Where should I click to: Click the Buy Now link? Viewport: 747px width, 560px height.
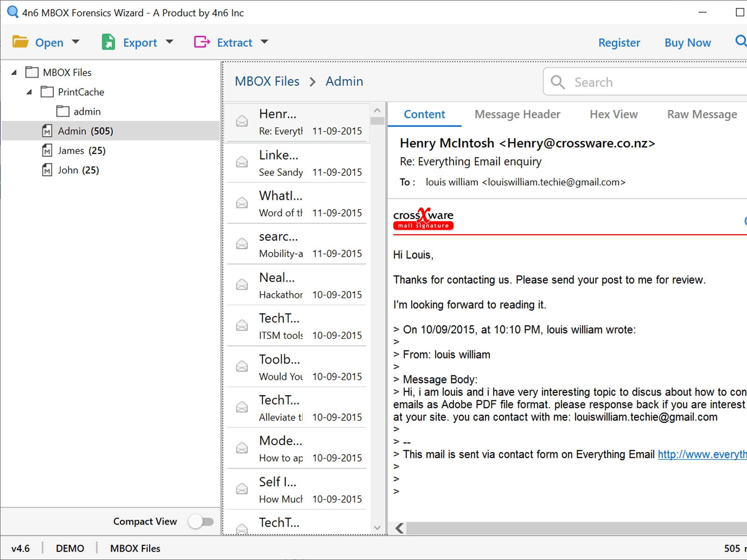coord(687,42)
